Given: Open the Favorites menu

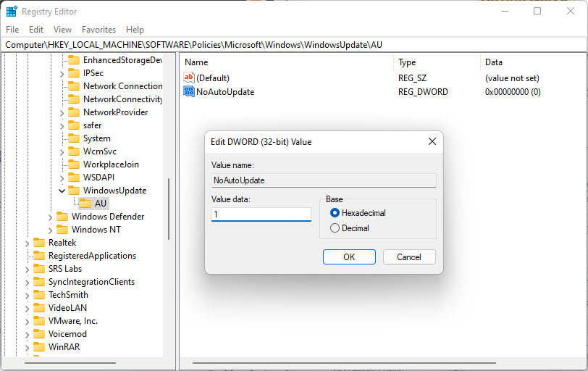Looking at the screenshot, I should 98,29.
